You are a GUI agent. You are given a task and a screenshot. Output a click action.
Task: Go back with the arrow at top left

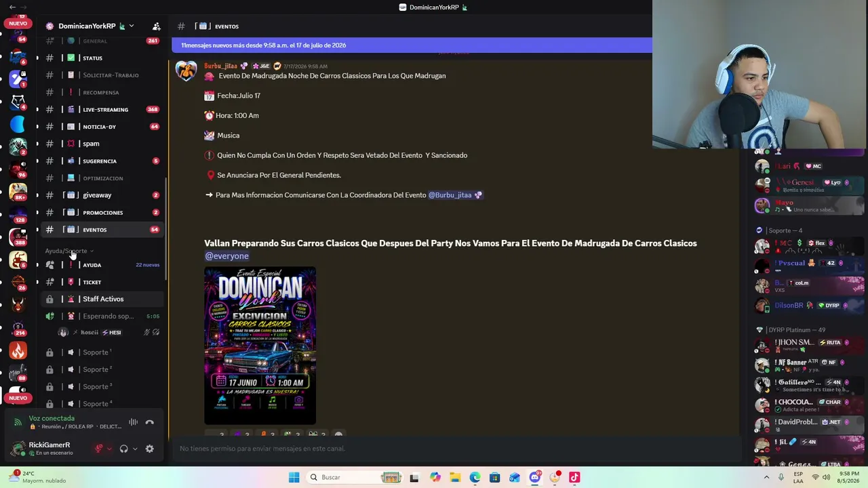12,7
